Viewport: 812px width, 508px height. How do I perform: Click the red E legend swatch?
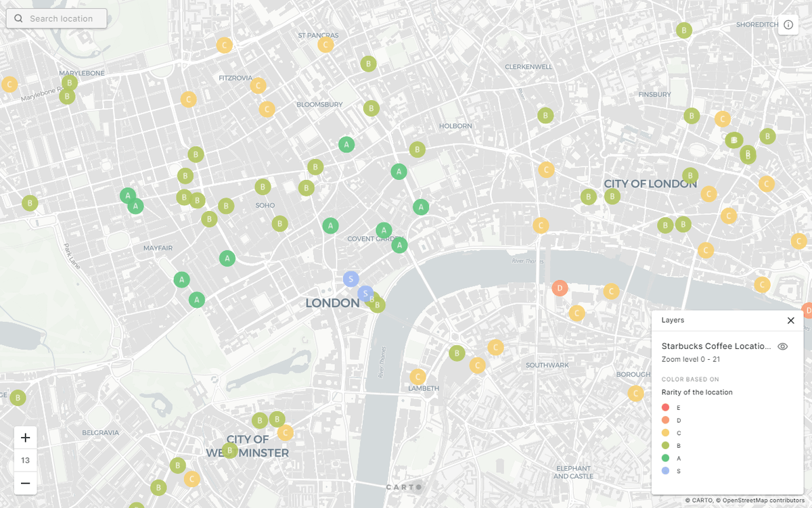click(x=666, y=407)
